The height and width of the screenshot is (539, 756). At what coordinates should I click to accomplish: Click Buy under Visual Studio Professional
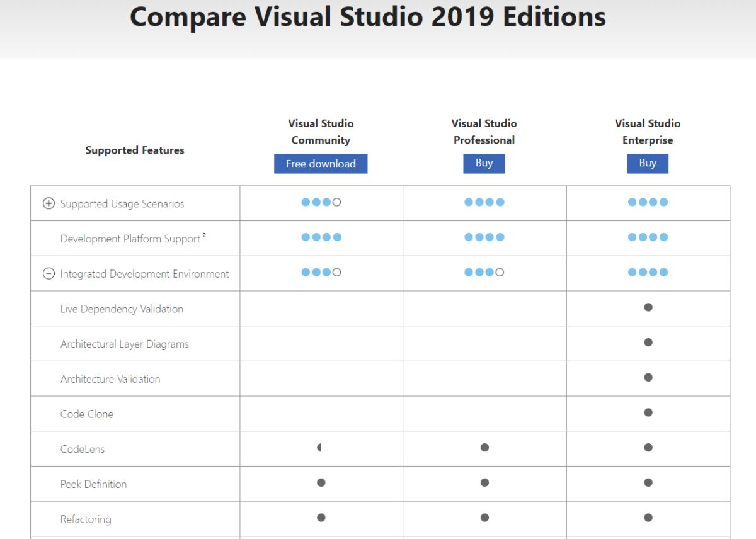coord(484,163)
